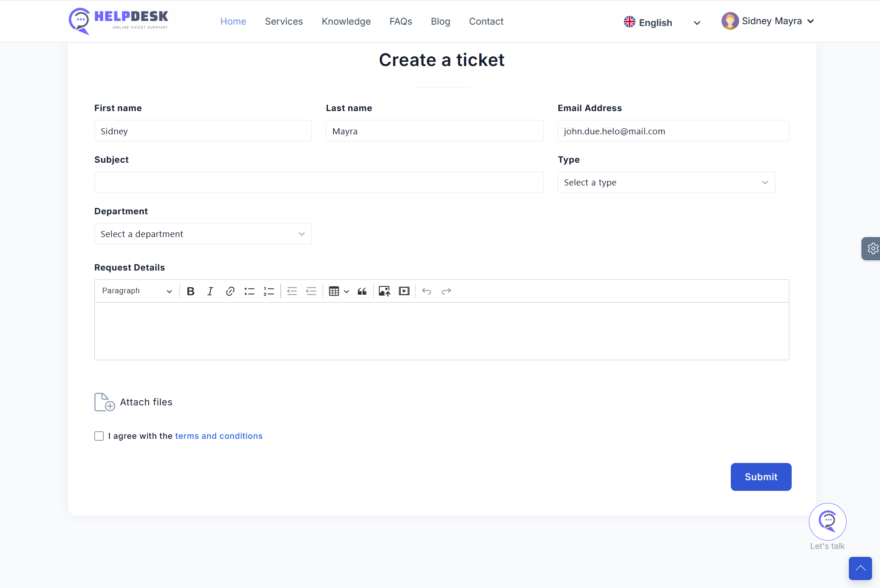Screen dimensions: 880x588
Task: Check the terms agreement checkbox
Action: point(99,436)
